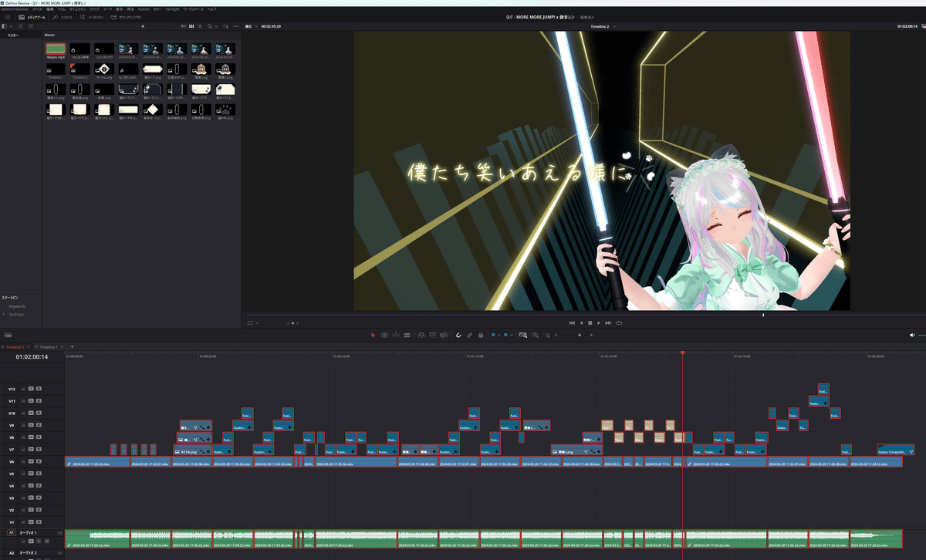Mute audio with the speaker icon

[x=912, y=336]
